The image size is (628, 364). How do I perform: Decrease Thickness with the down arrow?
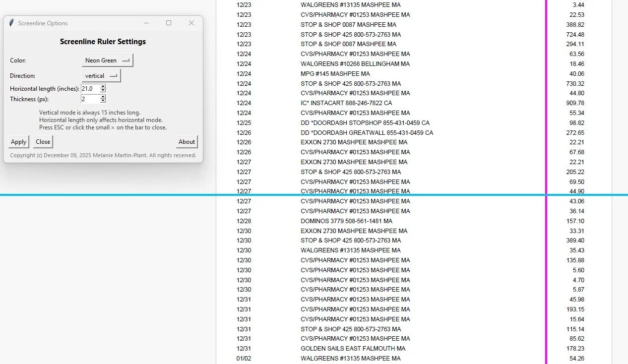tap(103, 101)
